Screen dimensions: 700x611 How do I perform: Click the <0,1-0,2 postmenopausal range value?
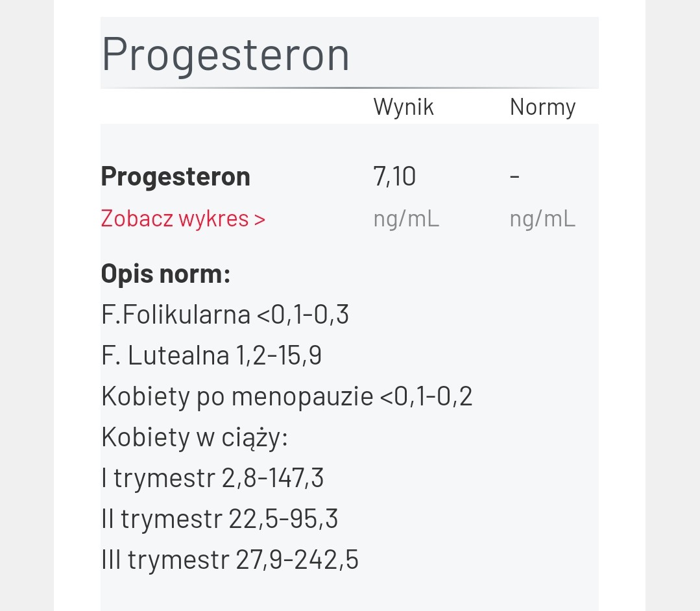[x=426, y=396]
